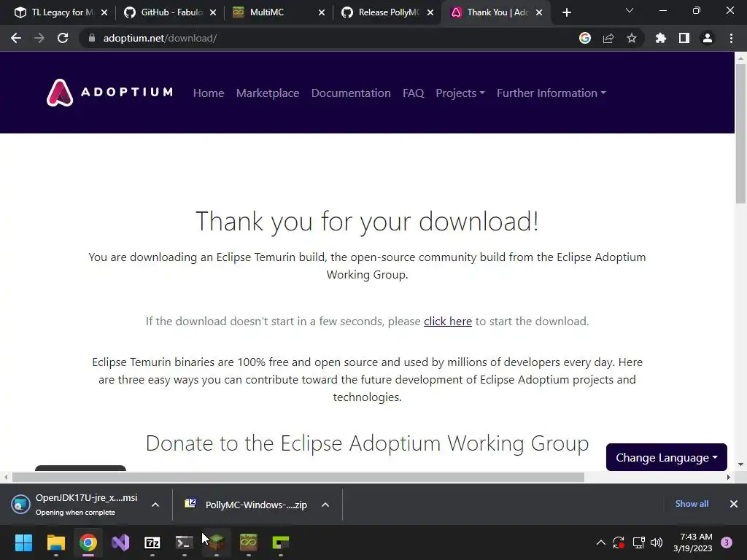Close the GitHub - Fabulo tab
This screenshot has width=747, height=560.
pyautogui.click(x=213, y=12)
